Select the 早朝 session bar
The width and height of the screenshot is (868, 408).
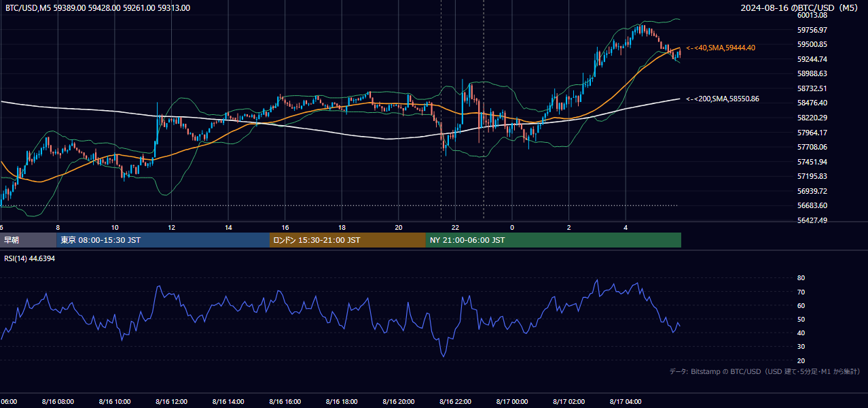[x=28, y=240]
